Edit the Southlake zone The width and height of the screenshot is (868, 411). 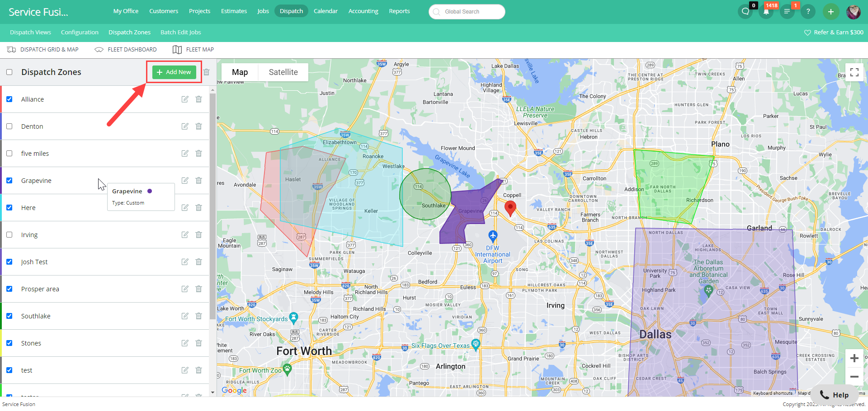click(185, 316)
